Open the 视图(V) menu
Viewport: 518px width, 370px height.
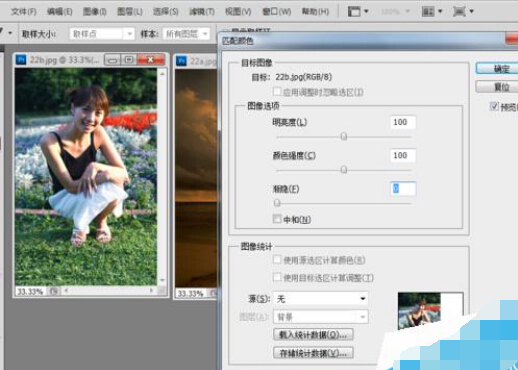238,12
